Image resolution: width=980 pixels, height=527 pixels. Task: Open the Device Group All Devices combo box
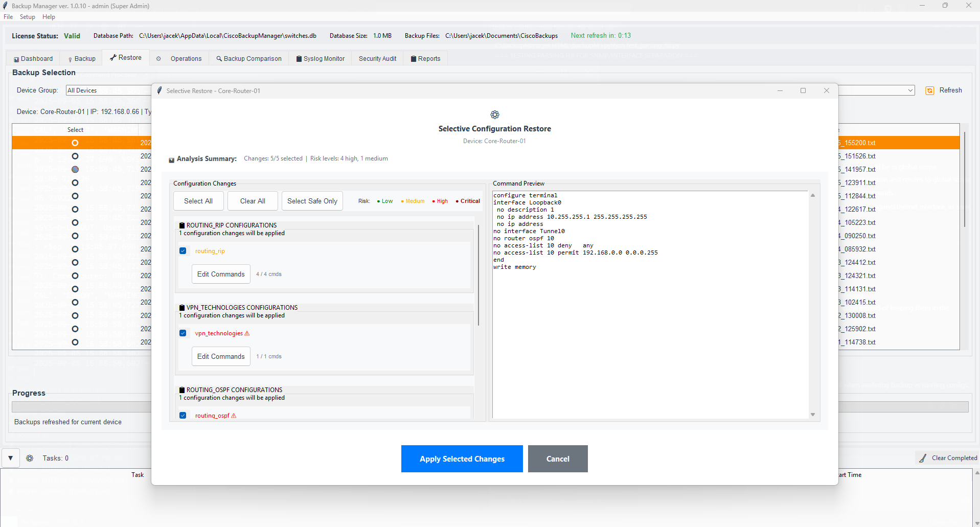(x=109, y=90)
